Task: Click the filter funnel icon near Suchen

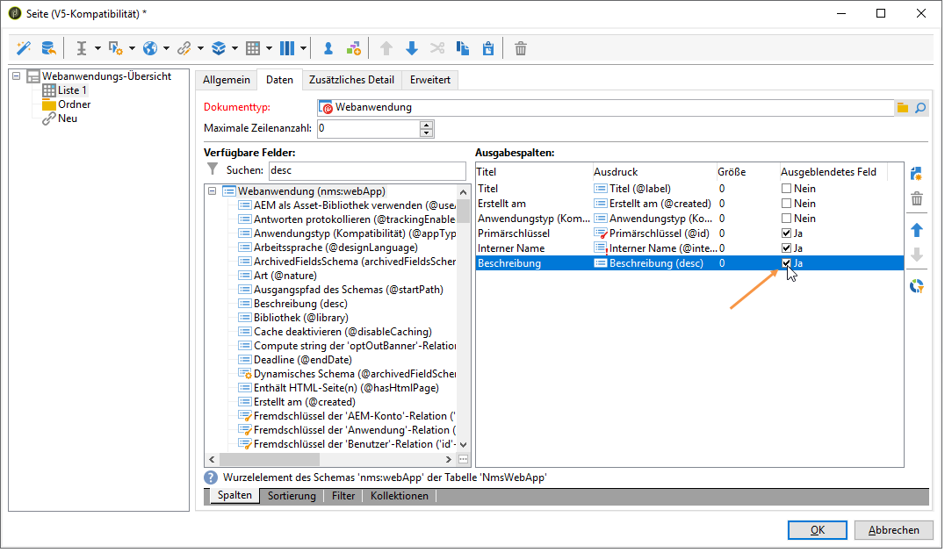Action: pyautogui.click(x=213, y=169)
